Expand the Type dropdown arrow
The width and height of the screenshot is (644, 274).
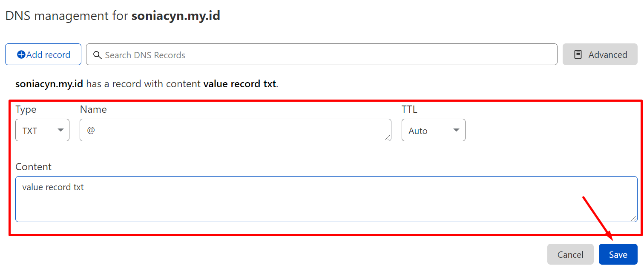click(x=60, y=130)
